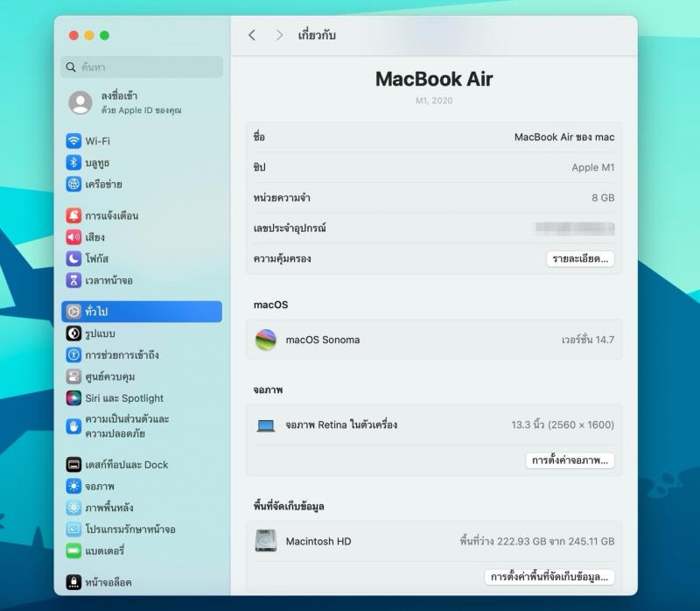Open Control Center (ศูนย์ควบคุม) icon
Screen dimensions: 700x611
(73, 376)
